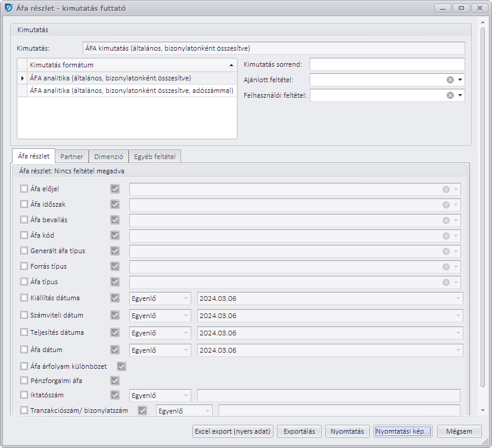Screen dimensions: 492x448
Task: Click the clear icon in Áfa előjel row
Action: [446, 189]
